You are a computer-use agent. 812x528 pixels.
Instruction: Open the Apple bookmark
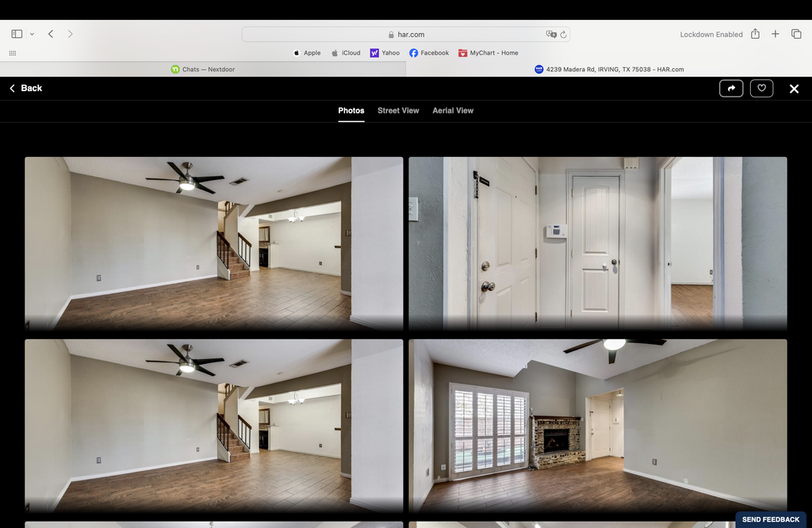coord(307,53)
